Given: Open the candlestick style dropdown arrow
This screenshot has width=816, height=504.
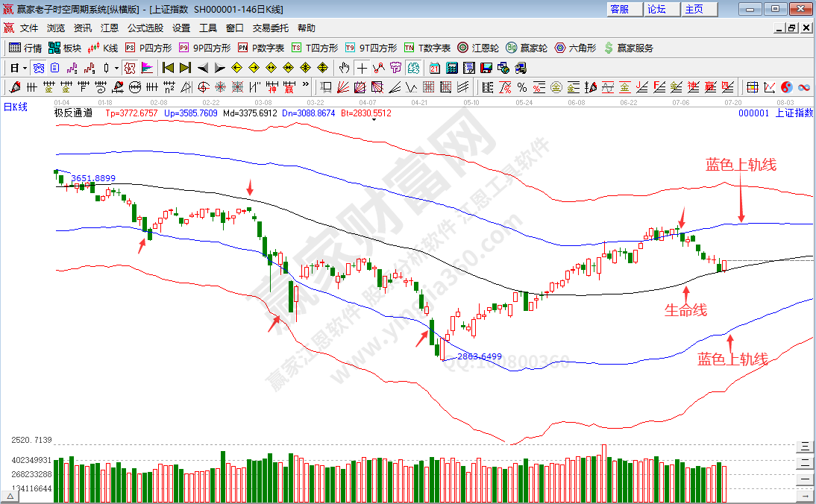Looking at the screenshot, I should pyautogui.click(x=116, y=68).
